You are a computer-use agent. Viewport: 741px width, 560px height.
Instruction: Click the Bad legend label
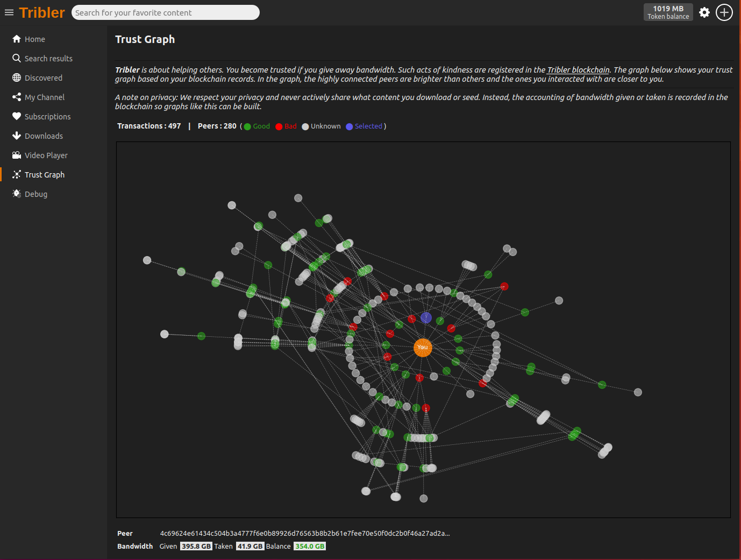[290, 126]
